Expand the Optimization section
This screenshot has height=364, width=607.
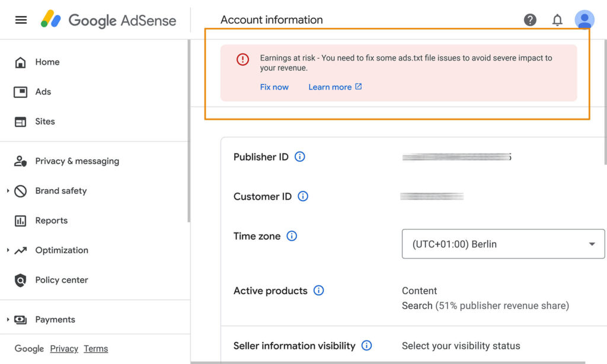(8, 250)
